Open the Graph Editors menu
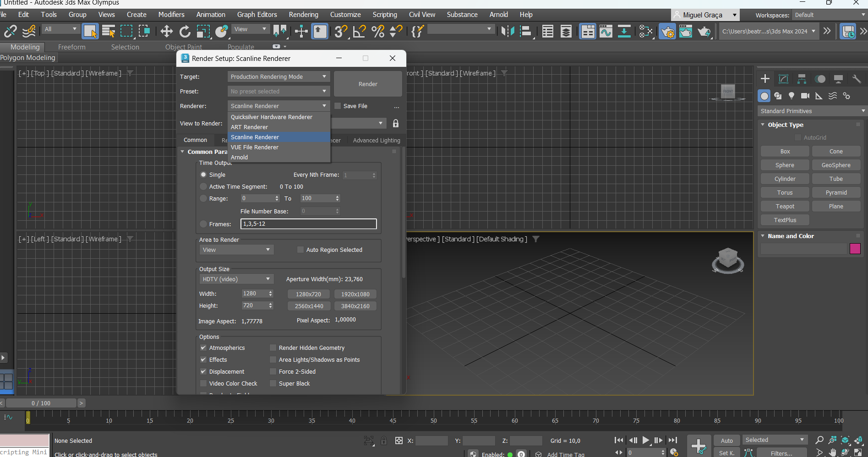Image resolution: width=868 pixels, height=457 pixels. [257, 15]
